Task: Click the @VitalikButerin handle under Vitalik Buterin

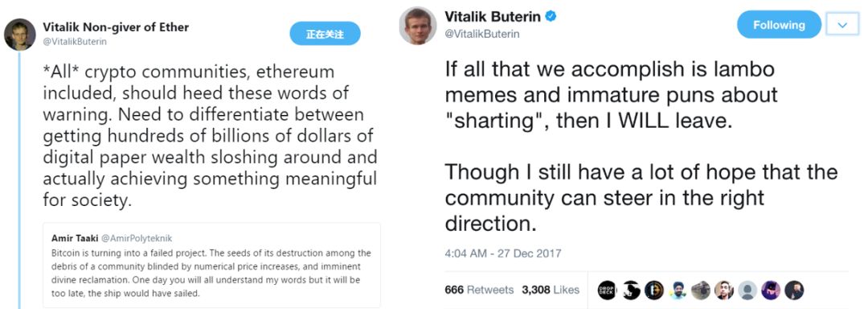Action: 482,35
